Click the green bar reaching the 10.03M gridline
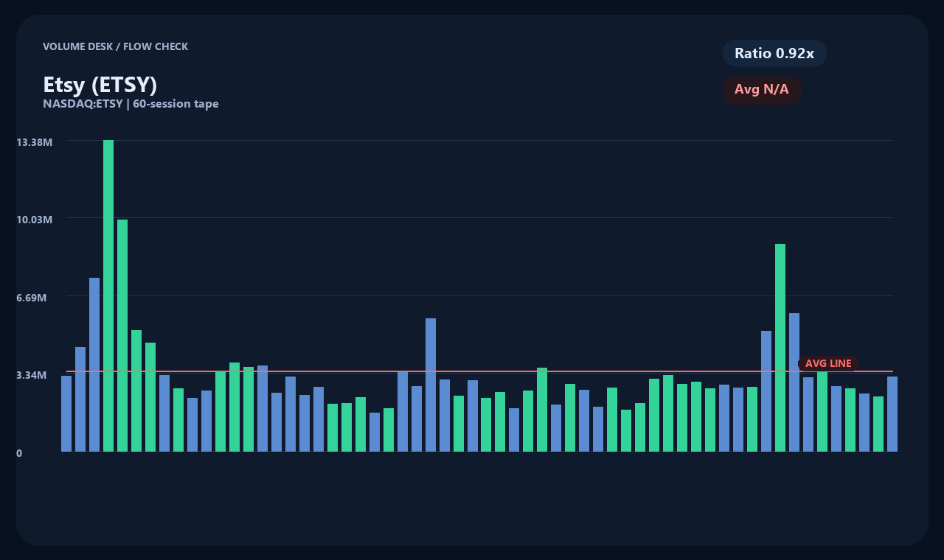 coord(122,335)
